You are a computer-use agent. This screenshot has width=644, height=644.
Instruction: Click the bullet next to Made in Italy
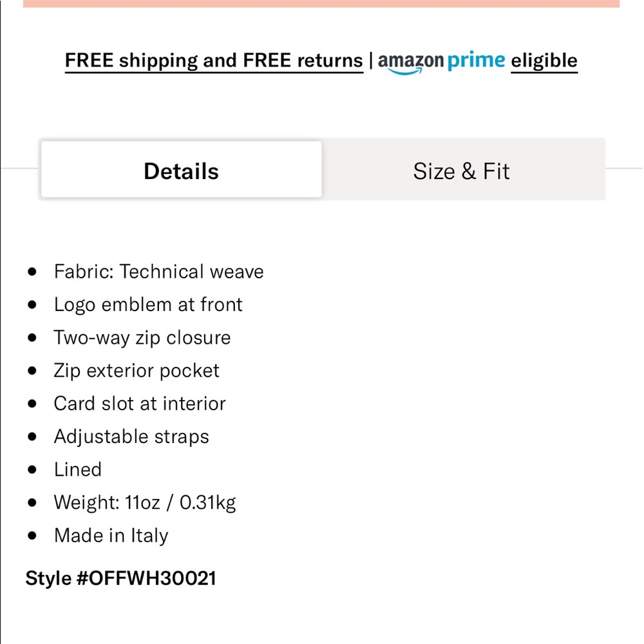tap(32, 535)
